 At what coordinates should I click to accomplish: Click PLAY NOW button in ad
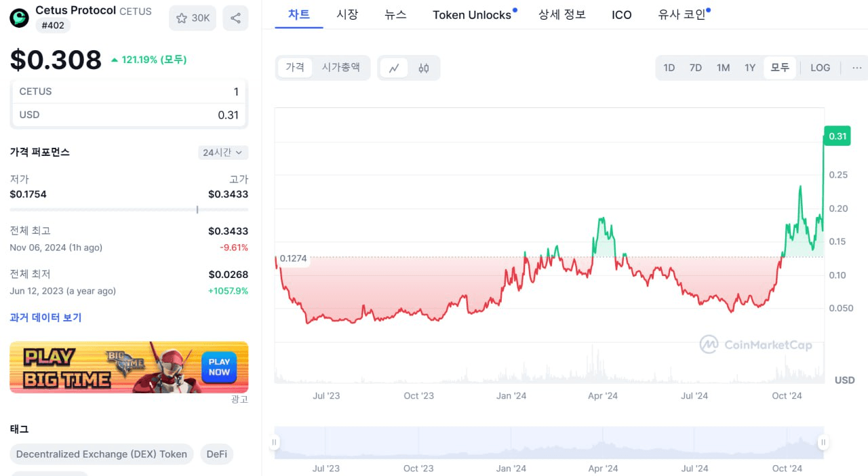[219, 367]
